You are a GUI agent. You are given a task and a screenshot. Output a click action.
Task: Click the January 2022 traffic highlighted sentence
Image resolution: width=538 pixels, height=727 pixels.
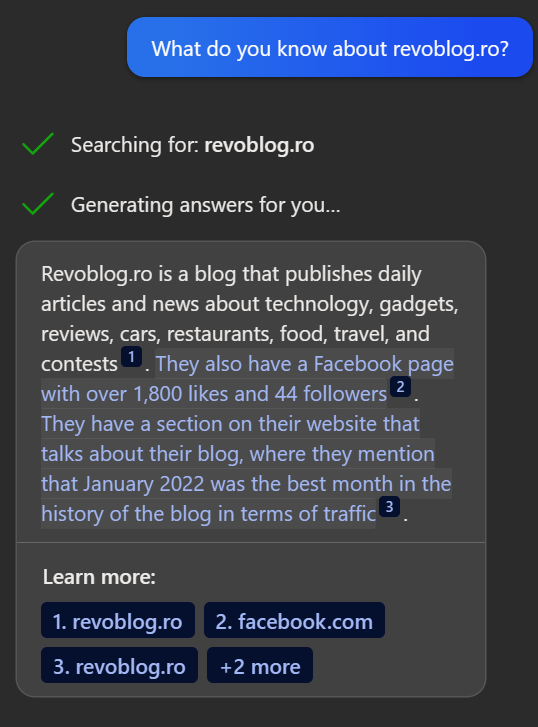[246, 469]
